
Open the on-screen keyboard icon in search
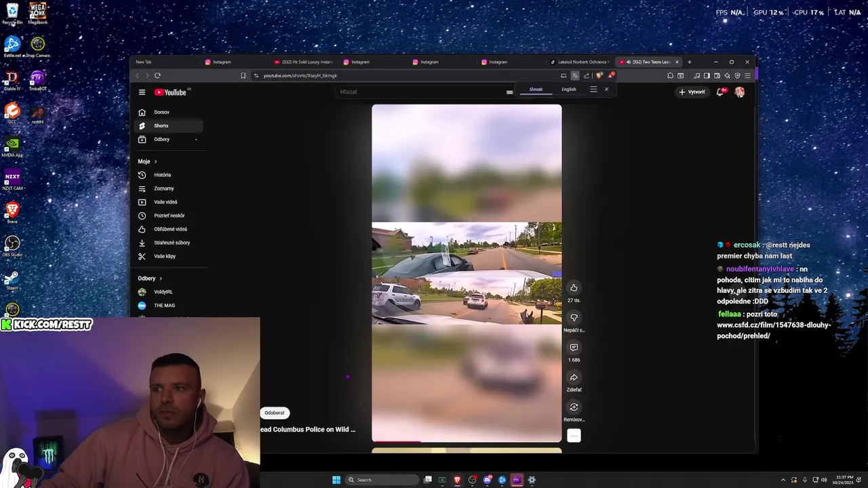click(x=509, y=92)
